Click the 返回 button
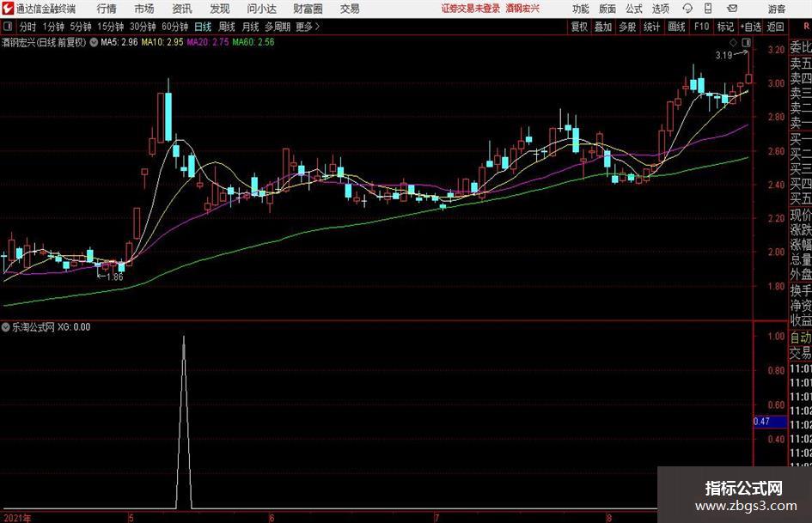This screenshot has width=812, height=523. (775, 27)
